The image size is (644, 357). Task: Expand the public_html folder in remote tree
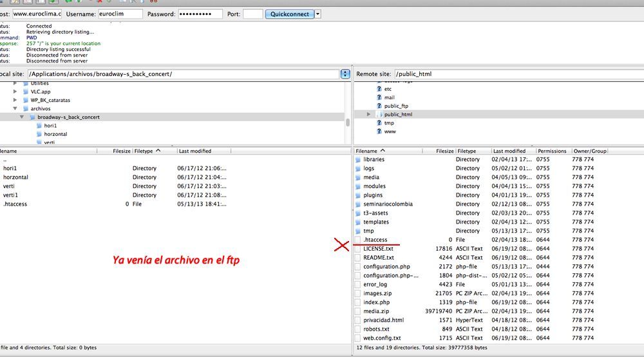[x=369, y=114]
